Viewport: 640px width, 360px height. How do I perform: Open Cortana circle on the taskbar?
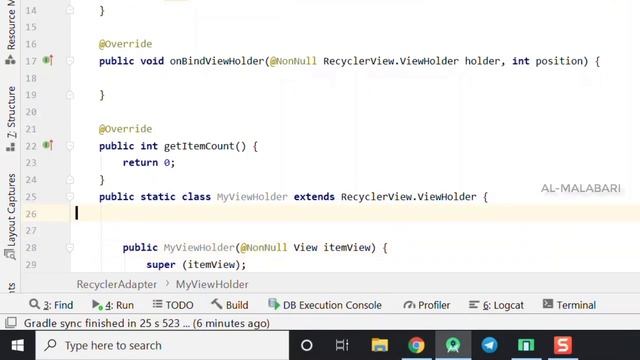coord(307,345)
